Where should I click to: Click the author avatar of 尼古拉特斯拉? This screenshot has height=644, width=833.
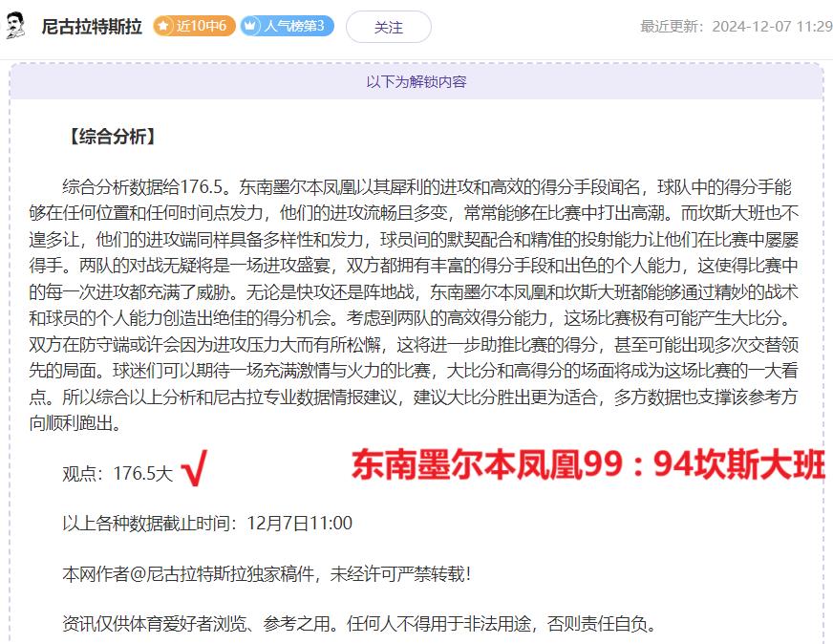[15, 26]
